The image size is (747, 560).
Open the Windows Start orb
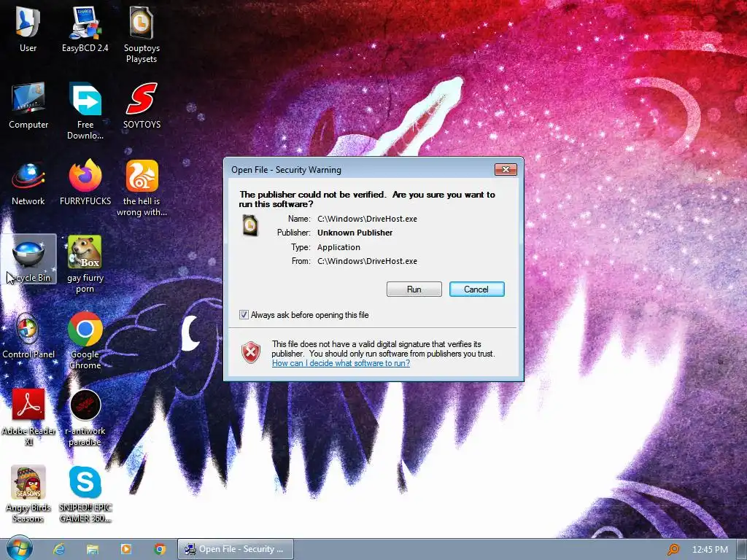point(20,548)
